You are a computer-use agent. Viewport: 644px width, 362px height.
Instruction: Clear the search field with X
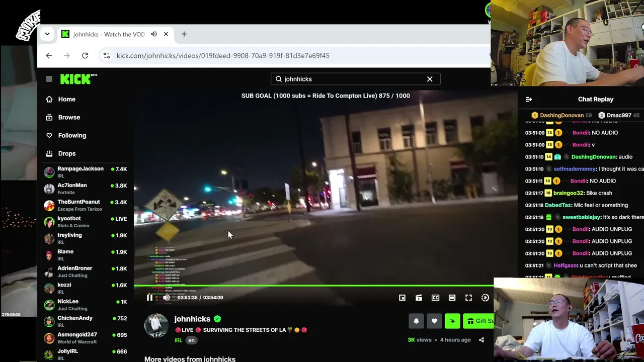430,79
